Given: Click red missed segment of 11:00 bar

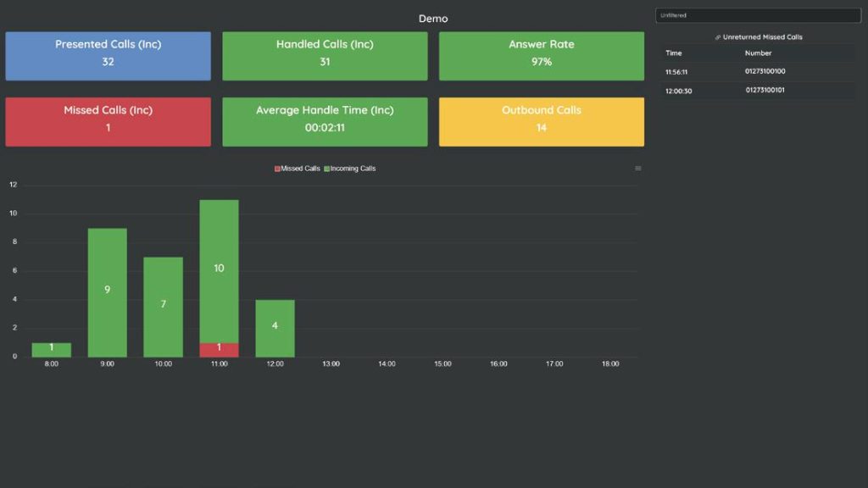Looking at the screenshot, I should pyautogui.click(x=219, y=349).
